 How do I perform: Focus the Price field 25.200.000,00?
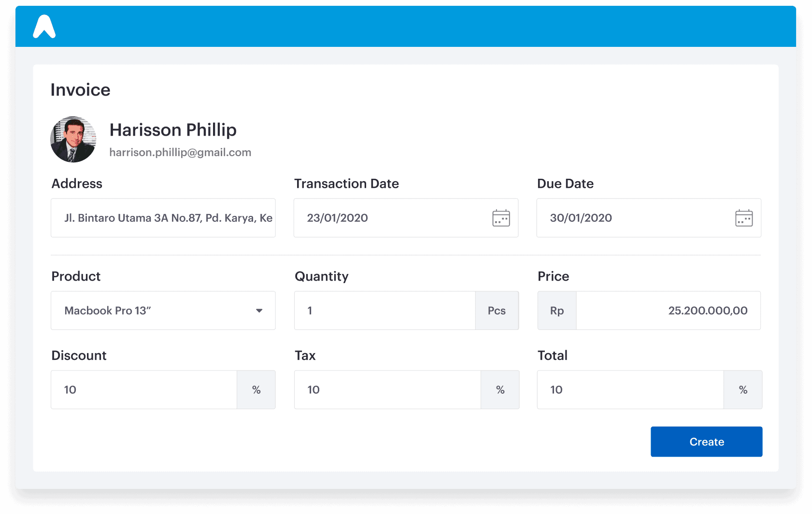pos(669,311)
